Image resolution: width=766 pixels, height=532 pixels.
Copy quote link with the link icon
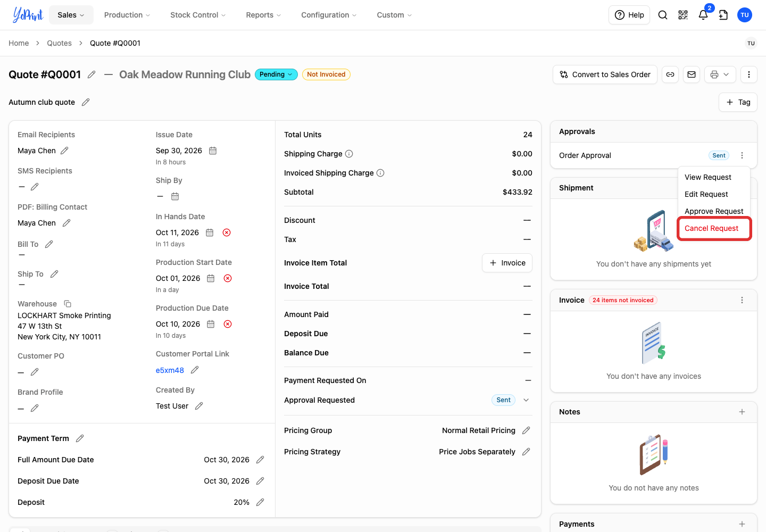pyautogui.click(x=670, y=74)
